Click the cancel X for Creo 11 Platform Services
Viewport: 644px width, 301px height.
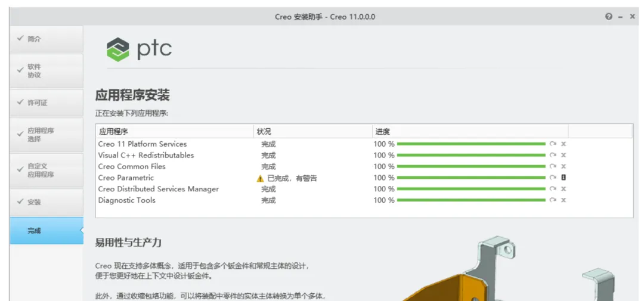coord(563,144)
